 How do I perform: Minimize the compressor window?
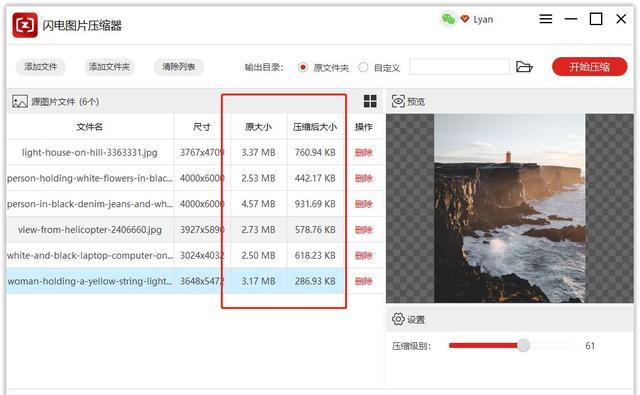coord(571,19)
